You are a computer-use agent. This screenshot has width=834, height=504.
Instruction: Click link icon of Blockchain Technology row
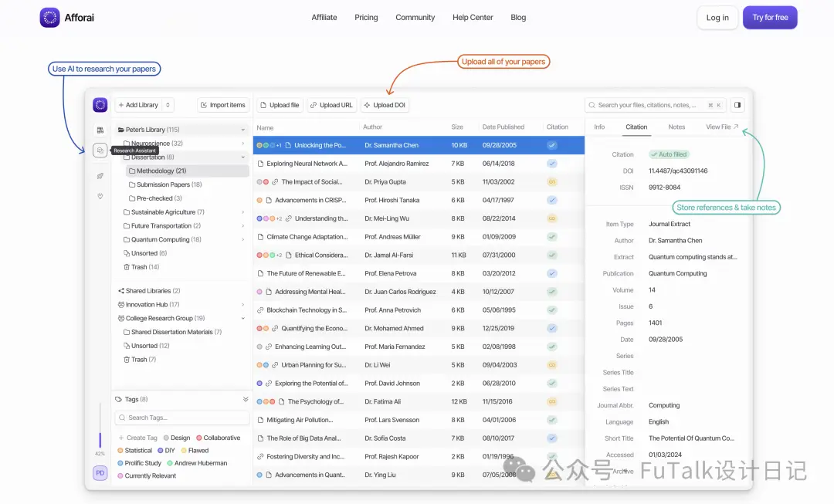pyautogui.click(x=261, y=310)
